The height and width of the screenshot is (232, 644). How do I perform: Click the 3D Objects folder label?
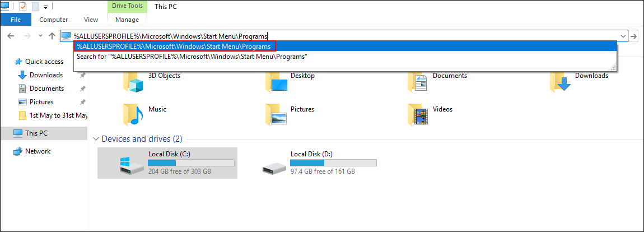(x=164, y=76)
